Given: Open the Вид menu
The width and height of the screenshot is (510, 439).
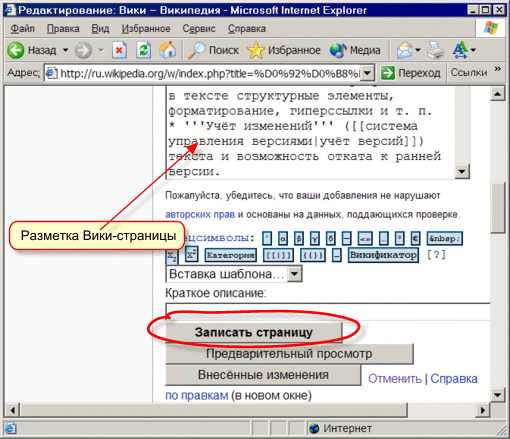Looking at the screenshot, I should coord(100,29).
